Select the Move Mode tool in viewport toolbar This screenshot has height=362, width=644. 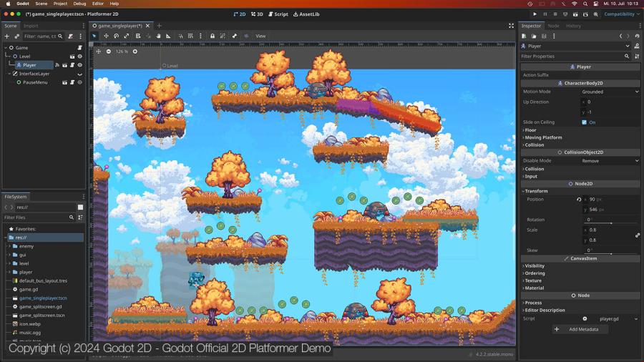click(106, 36)
